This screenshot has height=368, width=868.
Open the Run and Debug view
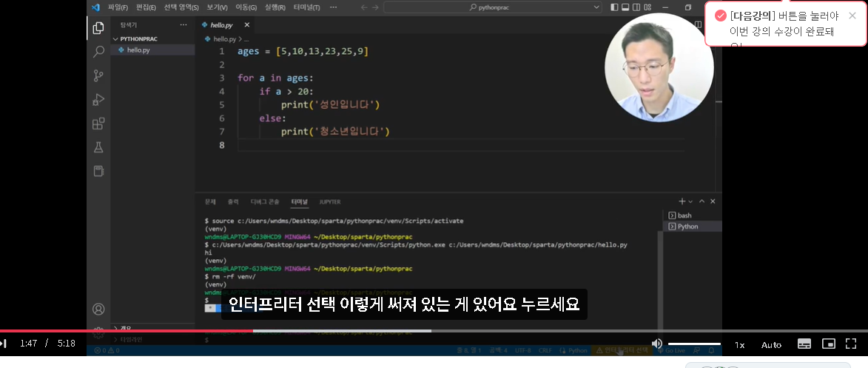[x=98, y=100]
